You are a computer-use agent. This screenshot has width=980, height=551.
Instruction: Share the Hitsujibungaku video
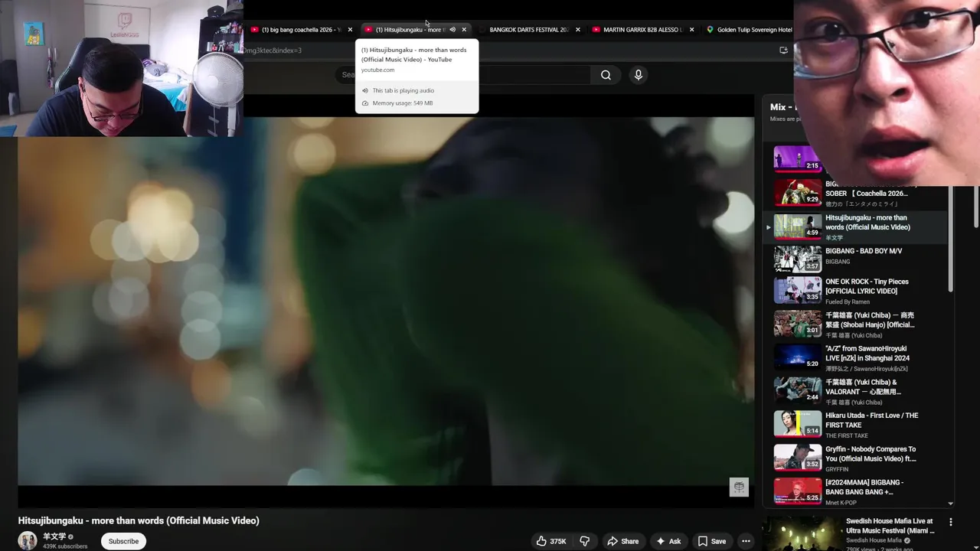click(x=622, y=541)
